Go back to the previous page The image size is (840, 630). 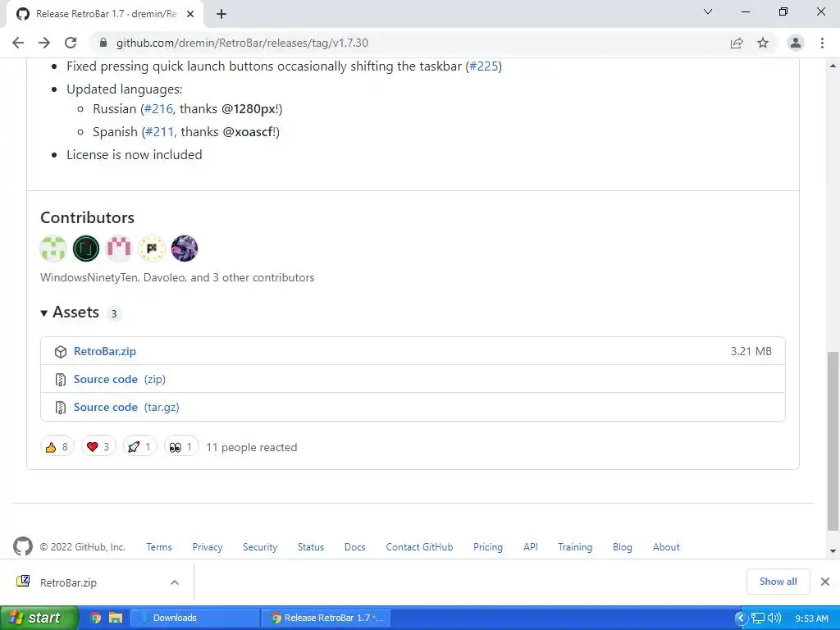click(18, 43)
